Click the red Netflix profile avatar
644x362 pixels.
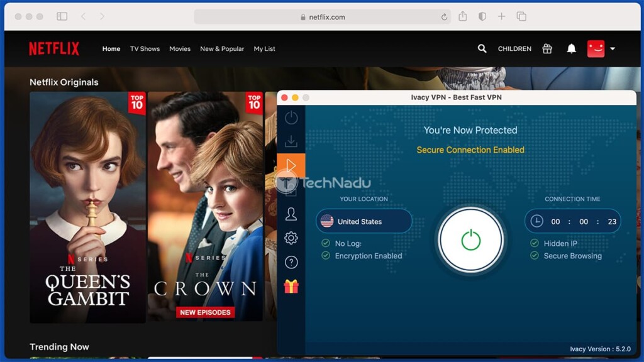(596, 49)
